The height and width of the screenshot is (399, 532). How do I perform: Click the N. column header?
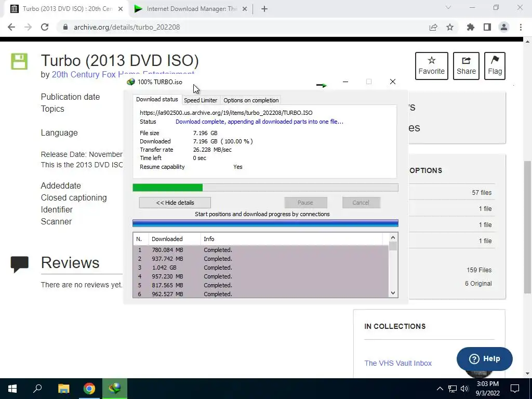tap(141, 239)
